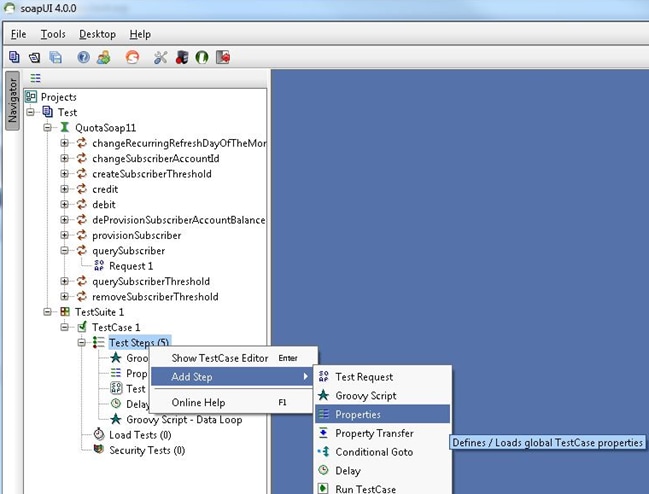Click the proxy settings toolbar icon
Image resolution: width=649 pixels, height=494 pixels.
(x=182, y=57)
